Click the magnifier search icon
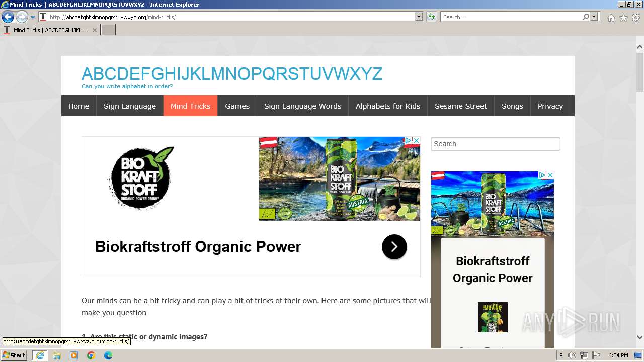Viewport: 644px width, 362px height. click(586, 17)
